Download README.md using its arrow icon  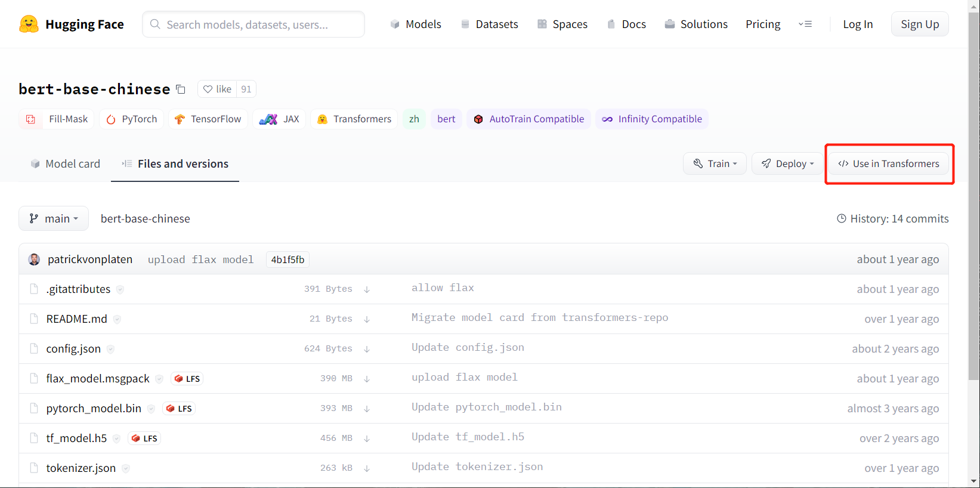point(367,319)
